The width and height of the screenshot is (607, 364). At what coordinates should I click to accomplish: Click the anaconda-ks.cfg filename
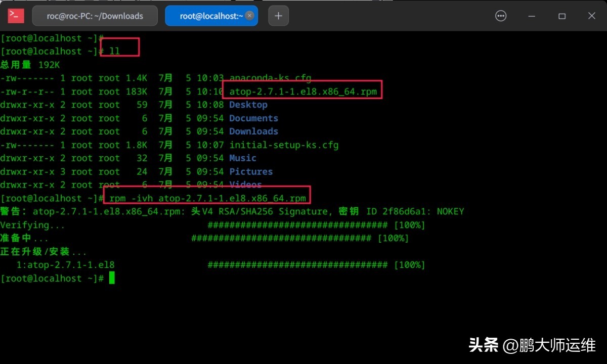click(x=270, y=78)
